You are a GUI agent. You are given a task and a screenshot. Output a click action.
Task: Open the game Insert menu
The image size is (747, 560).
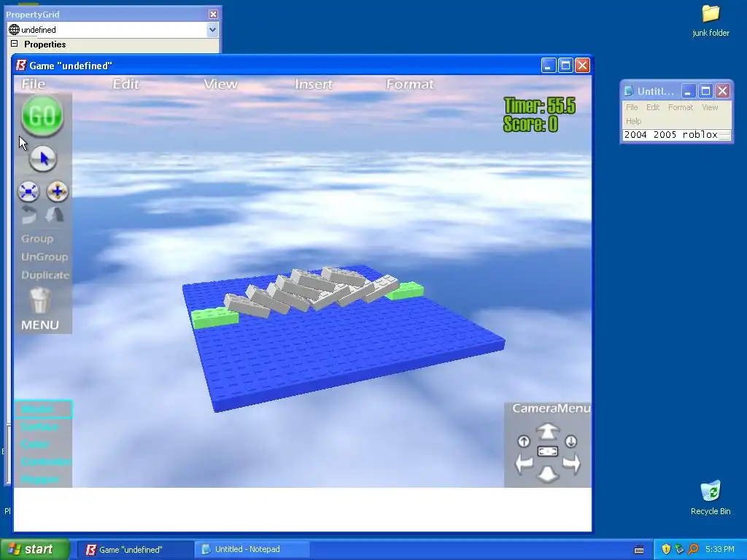[314, 85]
